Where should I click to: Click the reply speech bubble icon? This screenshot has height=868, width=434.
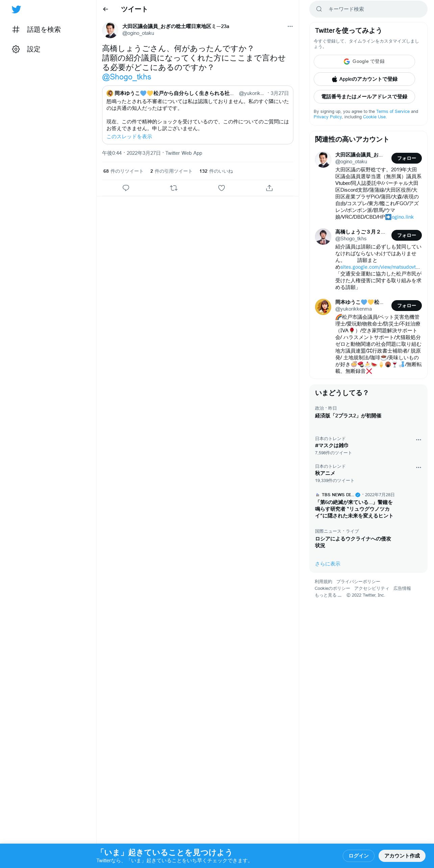pyautogui.click(x=126, y=188)
